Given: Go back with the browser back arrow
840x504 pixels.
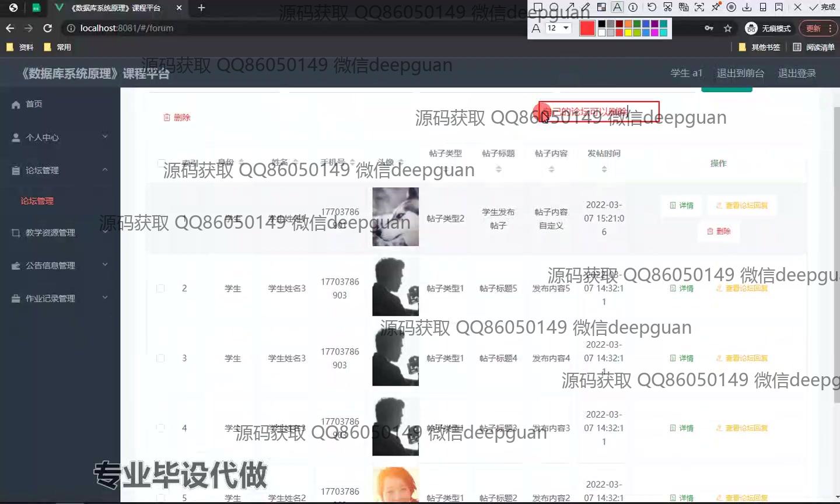Looking at the screenshot, I should (x=10, y=28).
